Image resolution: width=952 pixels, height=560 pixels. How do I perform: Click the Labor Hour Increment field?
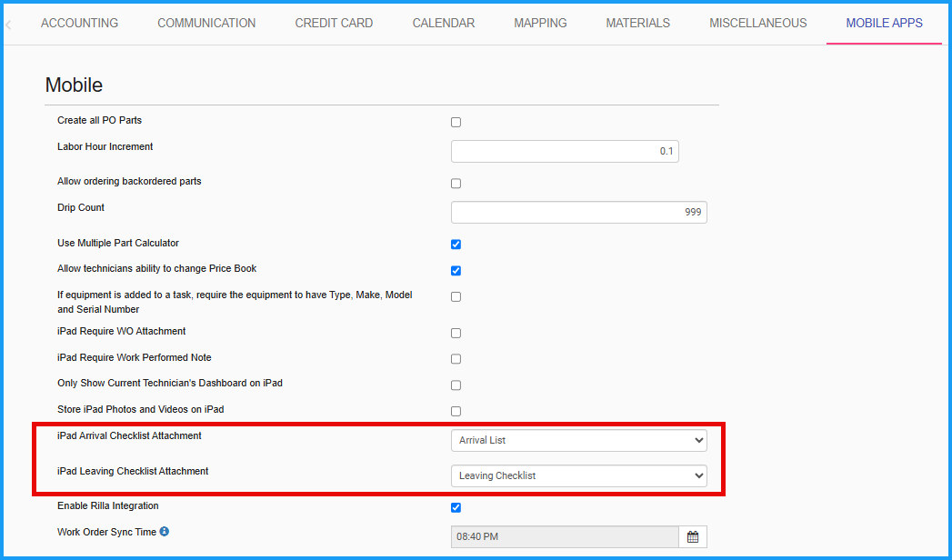[x=565, y=151]
